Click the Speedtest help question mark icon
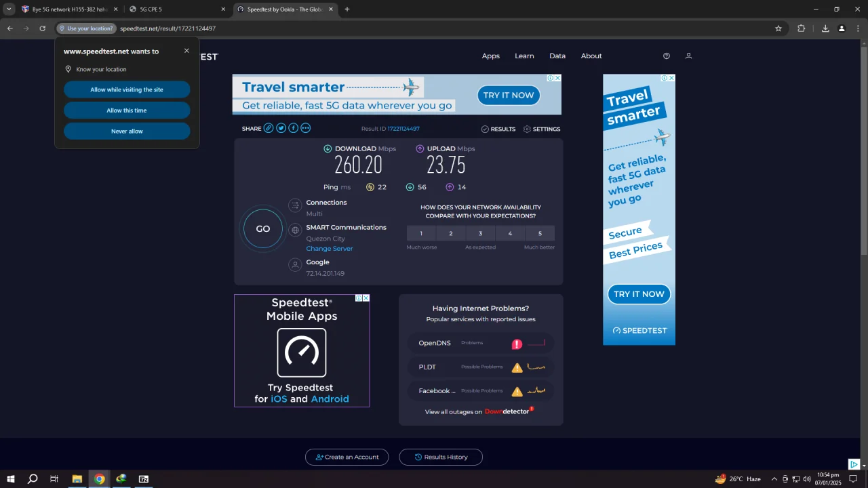This screenshot has width=868, height=488. 667,56
